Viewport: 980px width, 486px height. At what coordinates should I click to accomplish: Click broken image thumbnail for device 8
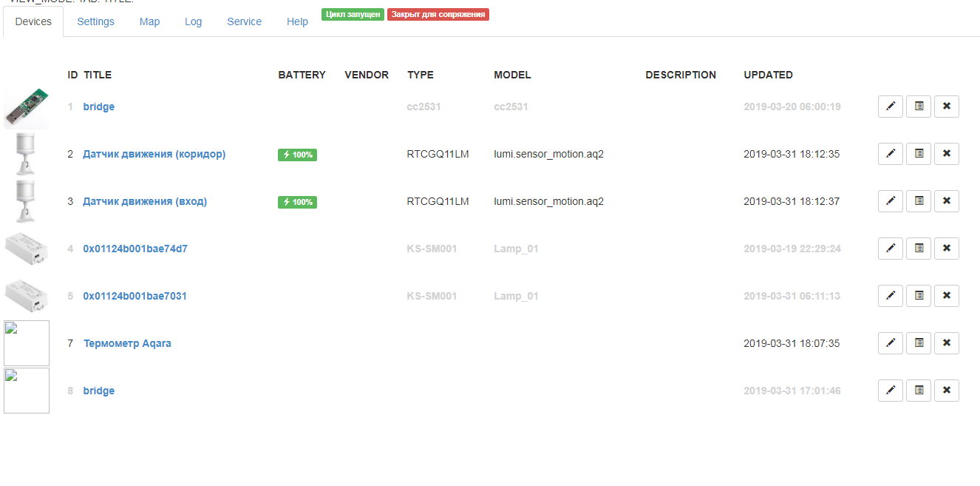coord(27,391)
